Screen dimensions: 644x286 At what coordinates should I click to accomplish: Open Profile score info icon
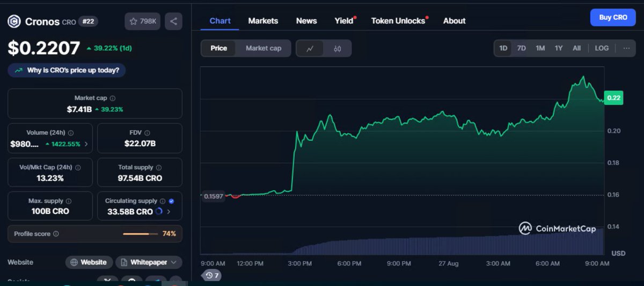(x=56, y=234)
